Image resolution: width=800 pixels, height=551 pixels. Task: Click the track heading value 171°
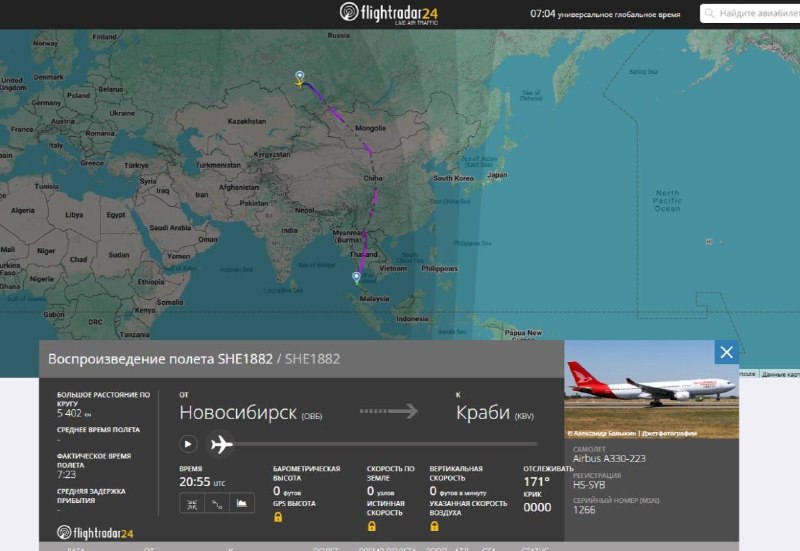537,482
